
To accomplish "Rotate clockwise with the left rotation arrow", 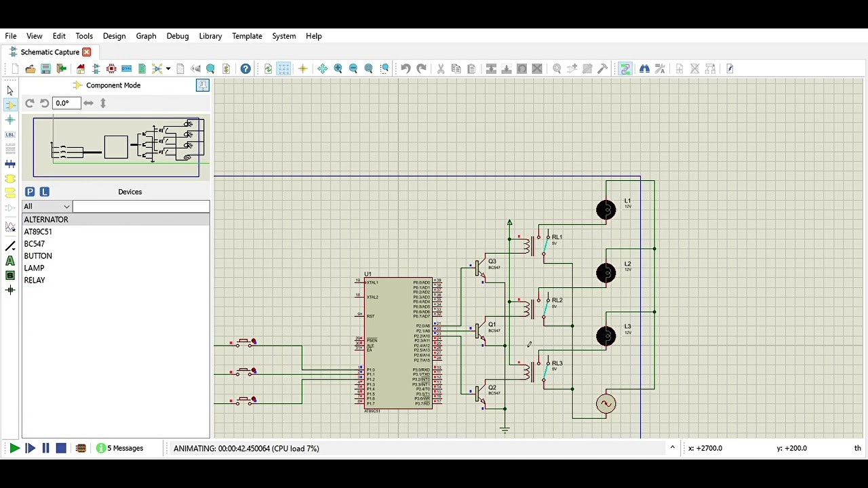I will coord(30,103).
